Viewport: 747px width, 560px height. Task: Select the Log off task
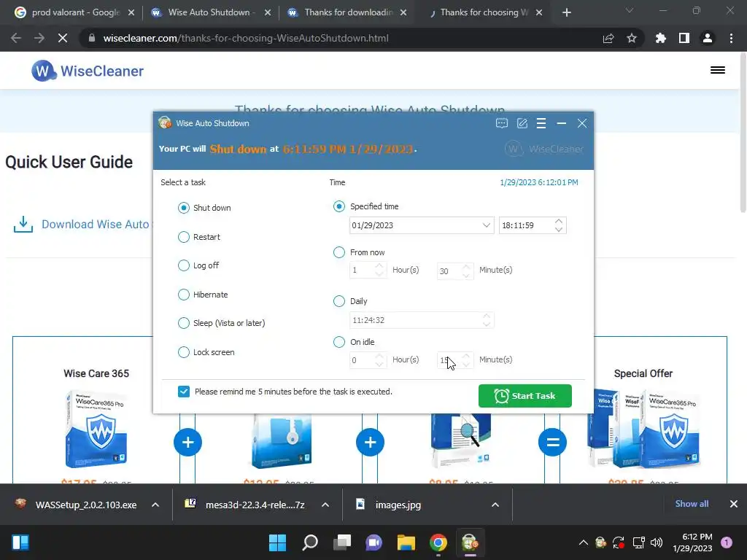(184, 265)
